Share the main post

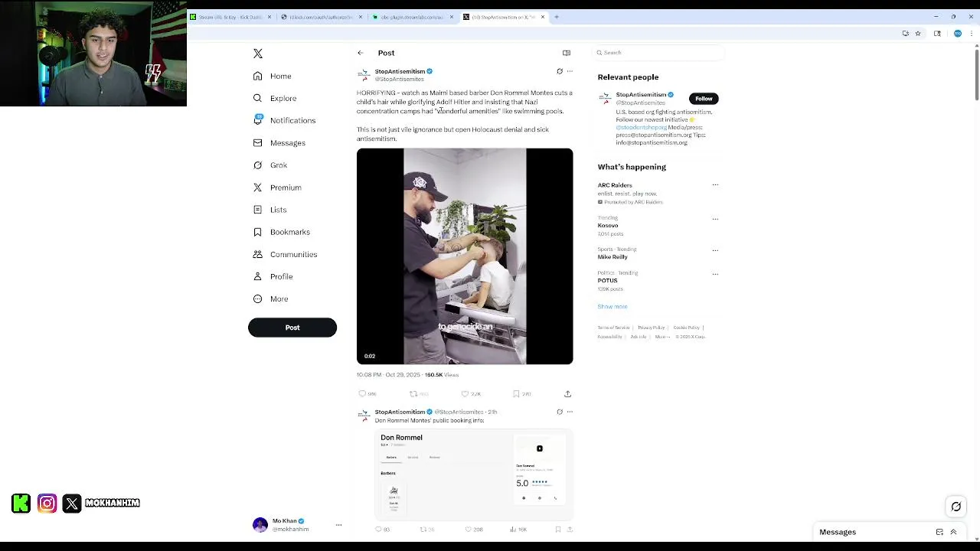click(x=568, y=393)
